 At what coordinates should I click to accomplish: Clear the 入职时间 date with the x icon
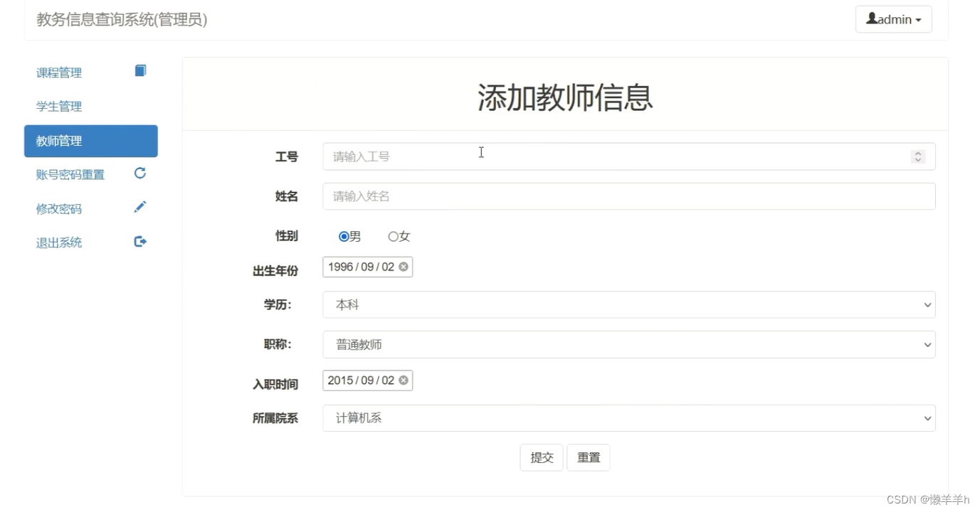tap(404, 380)
